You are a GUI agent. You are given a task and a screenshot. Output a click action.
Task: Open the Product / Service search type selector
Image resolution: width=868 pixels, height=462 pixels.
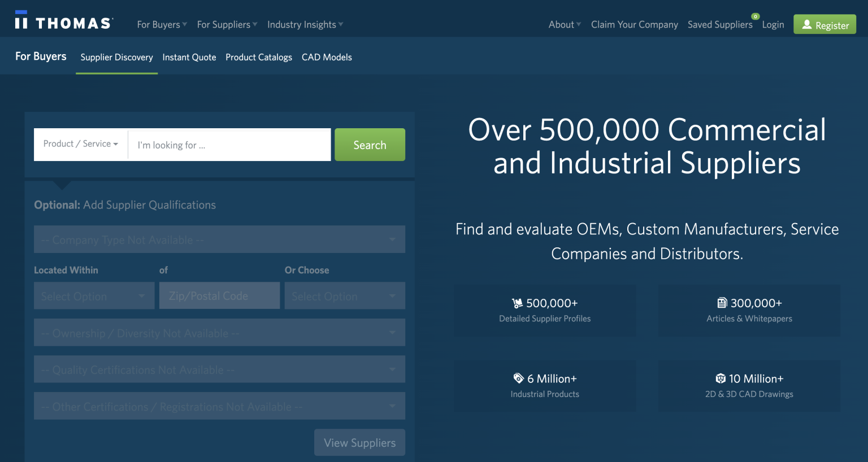pyautogui.click(x=80, y=145)
